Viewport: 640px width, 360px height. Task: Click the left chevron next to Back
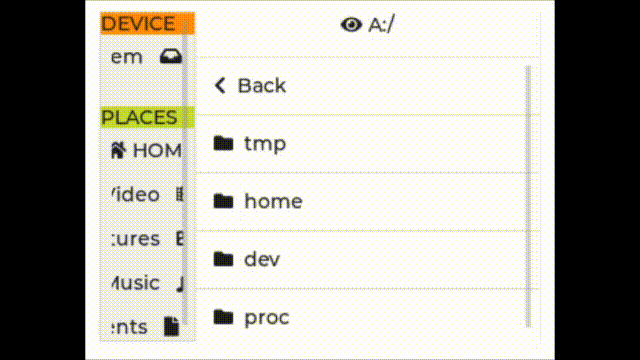click(220, 86)
